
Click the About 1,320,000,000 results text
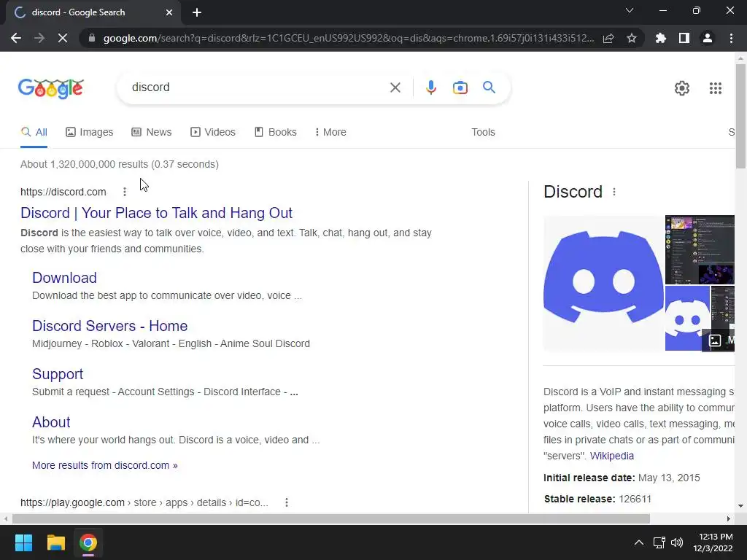click(x=120, y=164)
